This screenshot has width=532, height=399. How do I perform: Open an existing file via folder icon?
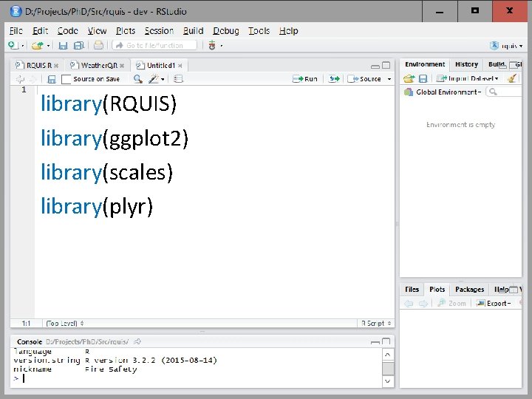[38, 45]
